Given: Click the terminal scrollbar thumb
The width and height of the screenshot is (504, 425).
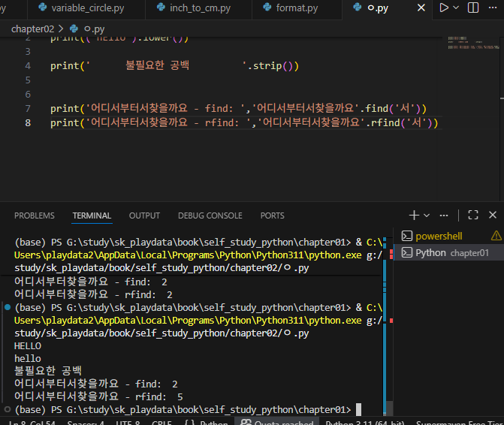Looking at the screenshot, I should click(389, 408).
